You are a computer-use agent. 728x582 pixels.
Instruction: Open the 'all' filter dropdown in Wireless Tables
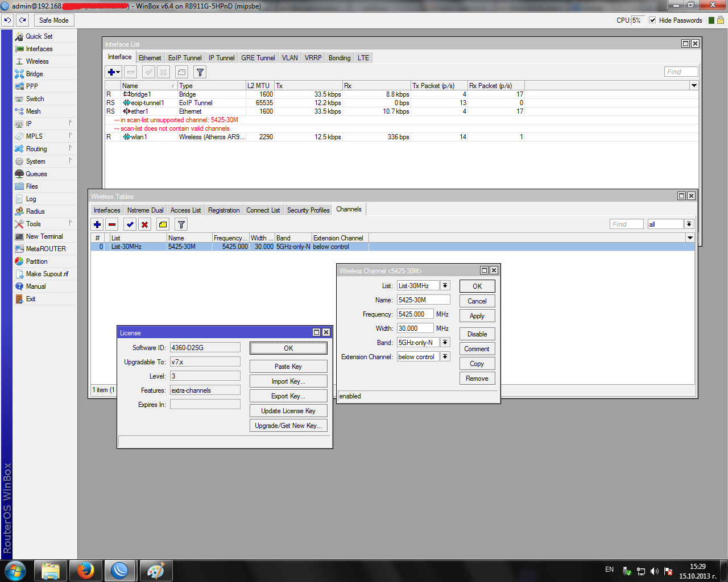coord(689,224)
